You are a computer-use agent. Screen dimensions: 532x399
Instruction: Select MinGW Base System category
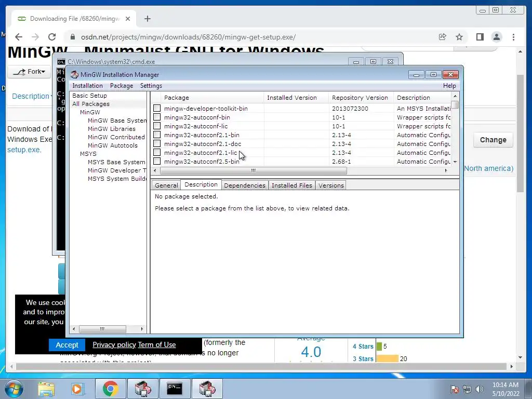(117, 121)
